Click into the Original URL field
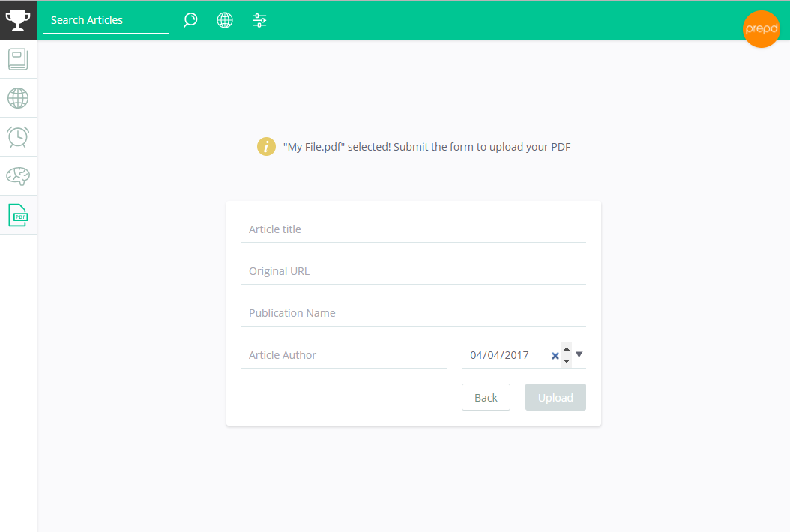 pos(414,271)
